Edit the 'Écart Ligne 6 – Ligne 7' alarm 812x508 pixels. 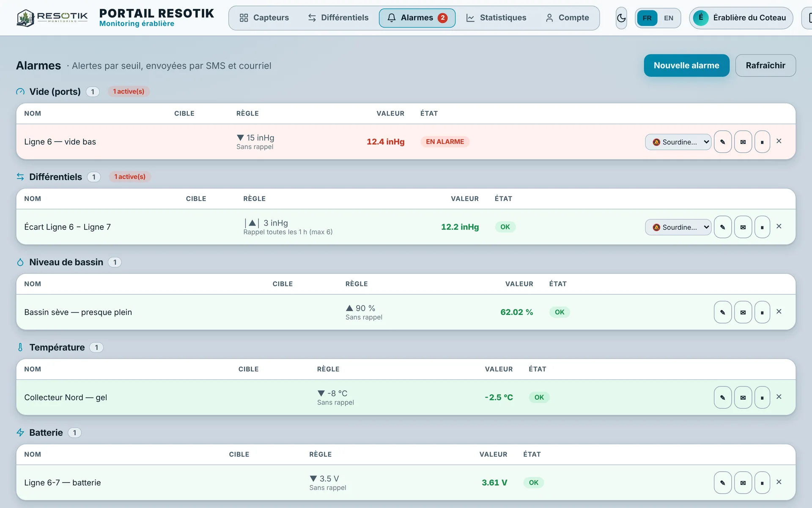tap(722, 227)
